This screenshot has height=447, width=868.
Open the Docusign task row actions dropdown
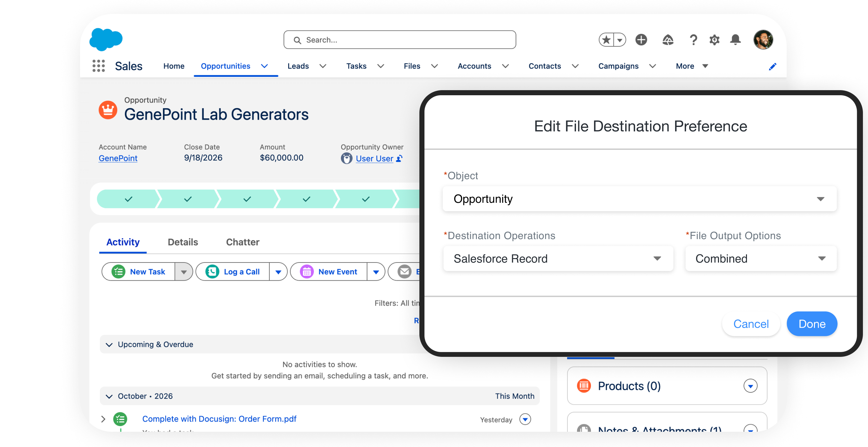(525, 419)
